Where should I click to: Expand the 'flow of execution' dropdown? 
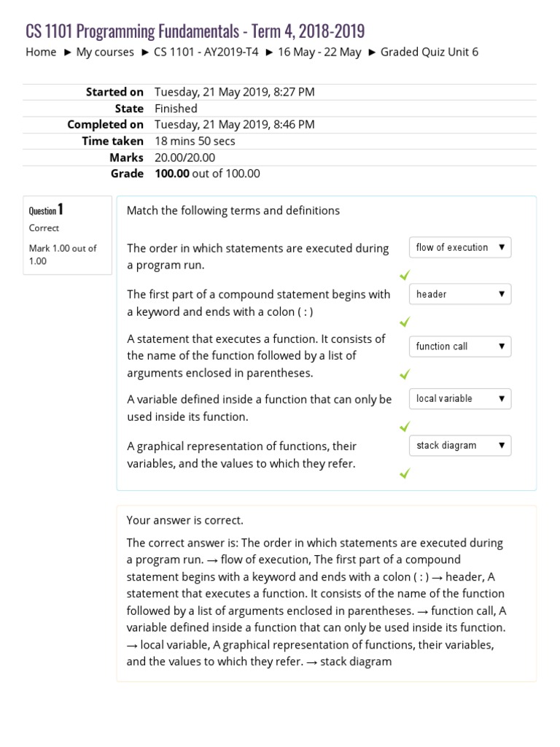tap(460, 247)
